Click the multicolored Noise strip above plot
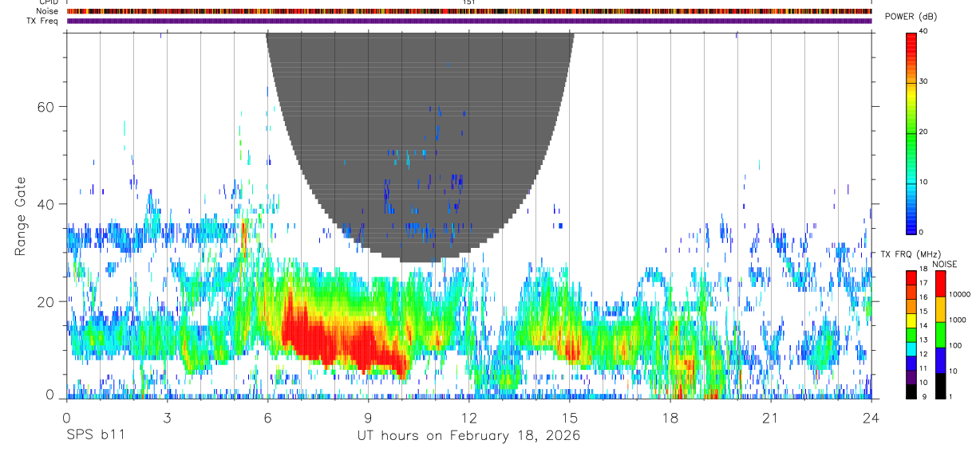980x452 pixels. [x=469, y=11]
